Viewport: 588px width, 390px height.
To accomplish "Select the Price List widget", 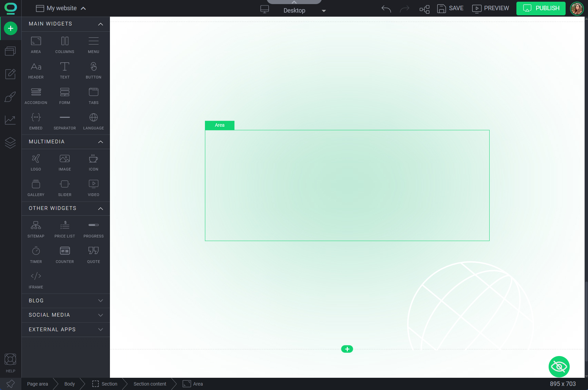I will pos(65,229).
